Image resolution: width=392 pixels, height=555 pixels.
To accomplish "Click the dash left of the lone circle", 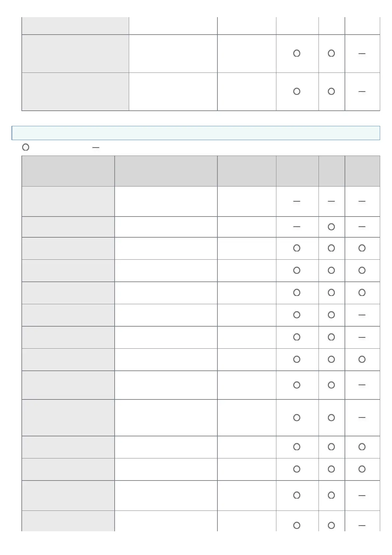I will pyautogui.click(x=296, y=227).
